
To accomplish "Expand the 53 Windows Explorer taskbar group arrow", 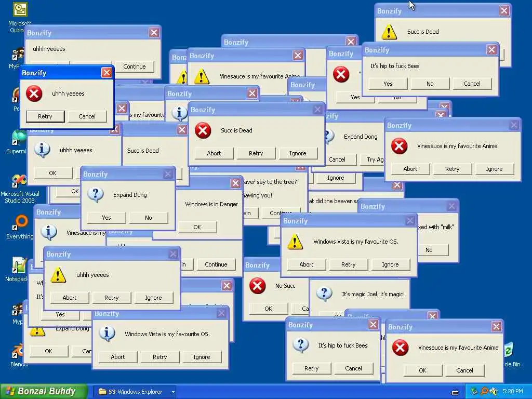I will [173, 392].
